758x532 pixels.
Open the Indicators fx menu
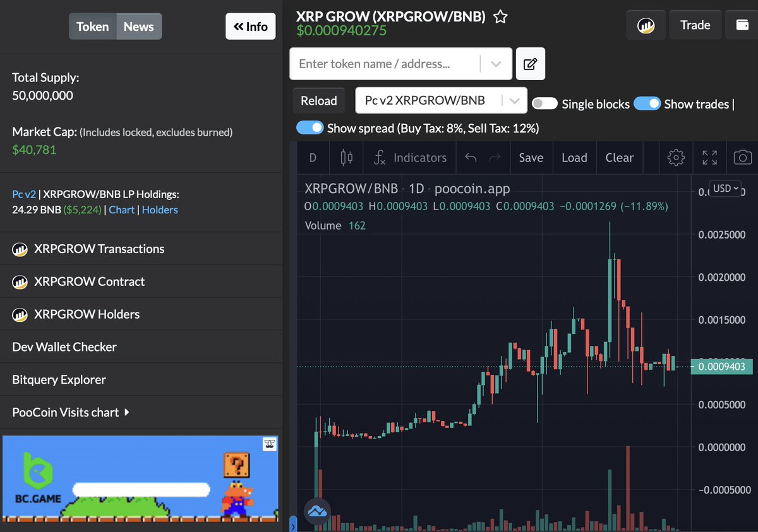[410, 158]
